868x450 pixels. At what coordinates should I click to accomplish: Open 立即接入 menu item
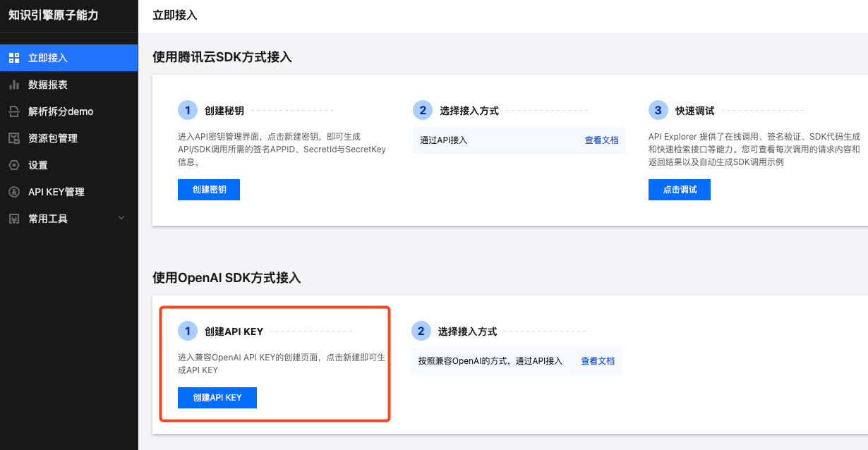(69, 58)
